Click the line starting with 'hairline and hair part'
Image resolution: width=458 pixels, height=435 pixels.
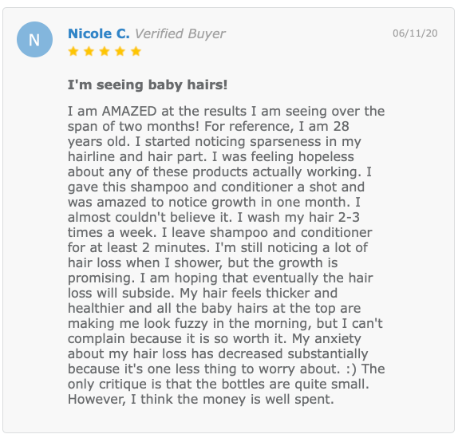(211, 157)
